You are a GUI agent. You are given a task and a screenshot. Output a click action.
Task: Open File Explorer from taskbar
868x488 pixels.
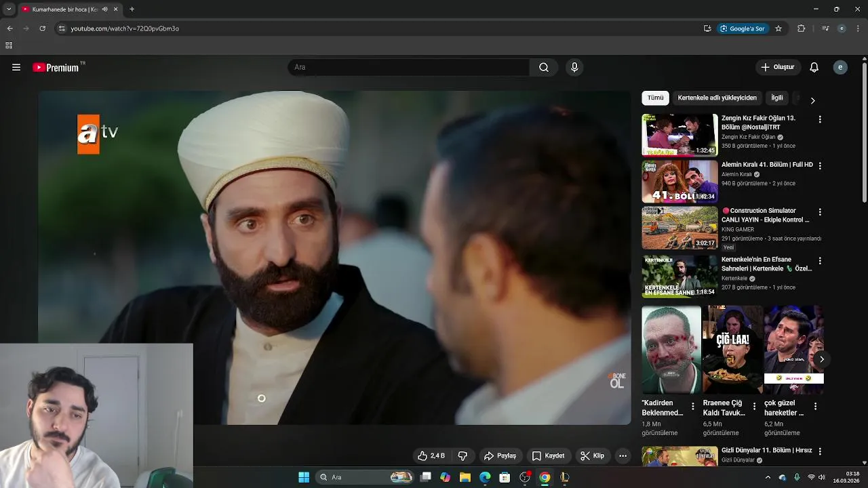tap(465, 477)
